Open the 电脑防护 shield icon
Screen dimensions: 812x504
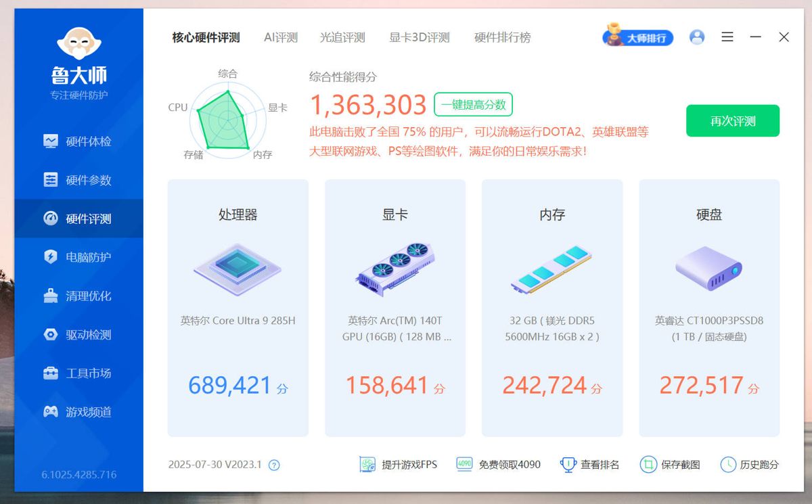click(51, 257)
